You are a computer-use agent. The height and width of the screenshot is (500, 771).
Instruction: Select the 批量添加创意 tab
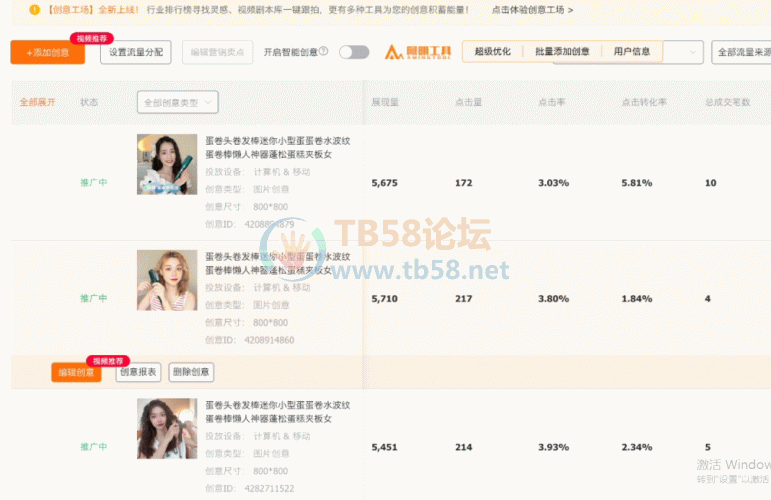point(562,52)
